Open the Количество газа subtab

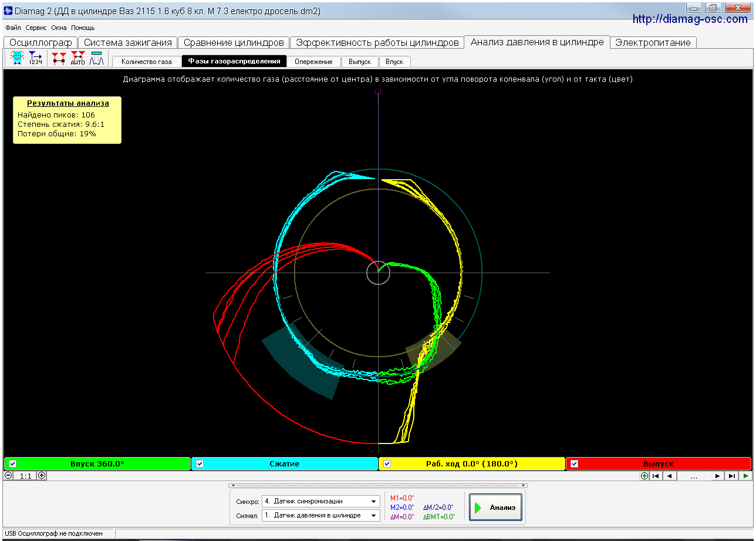tap(147, 62)
